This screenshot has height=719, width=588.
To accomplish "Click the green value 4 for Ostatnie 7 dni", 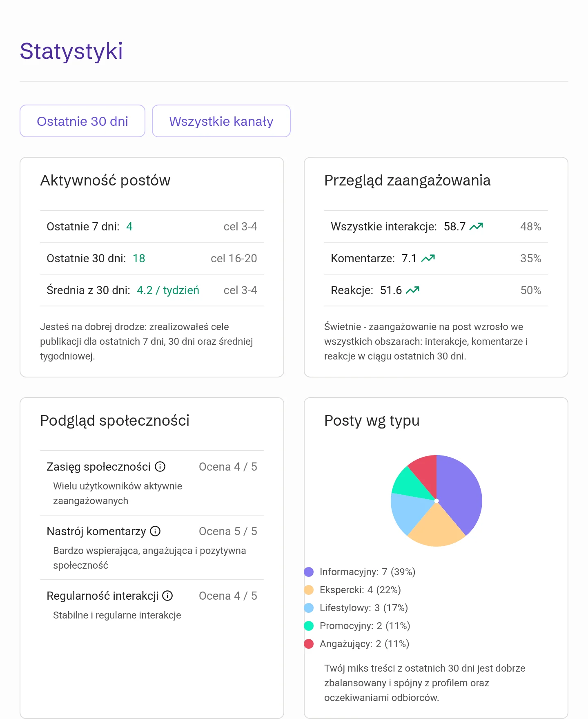I will point(129,226).
